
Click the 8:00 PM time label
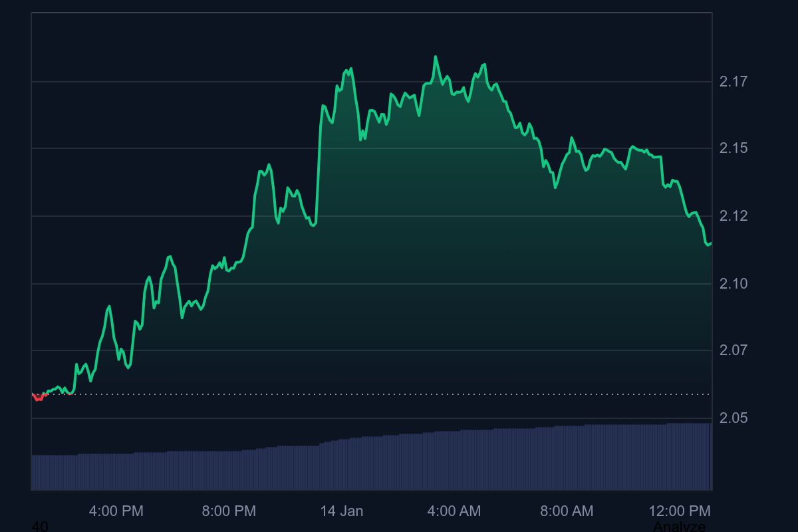tap(228, 511)
